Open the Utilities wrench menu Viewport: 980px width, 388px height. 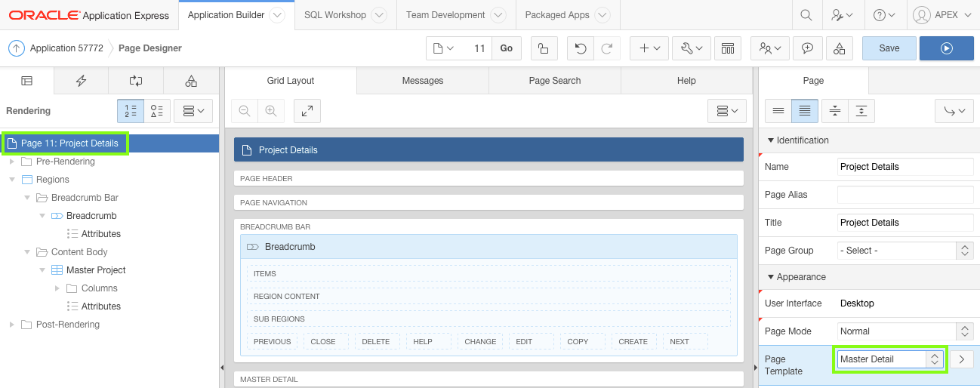coord(692,48)
